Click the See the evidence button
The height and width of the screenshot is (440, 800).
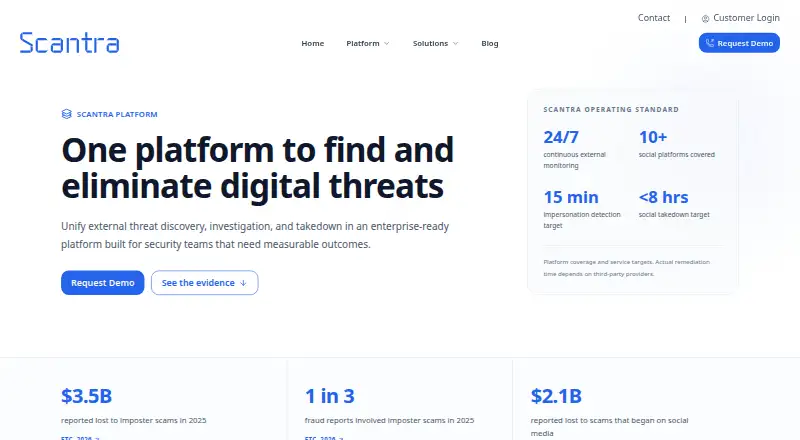(x=205, y=283)
